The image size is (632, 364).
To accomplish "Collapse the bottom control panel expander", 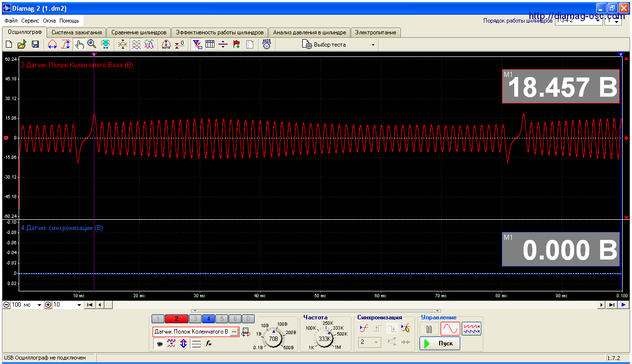I will point(316,311).
